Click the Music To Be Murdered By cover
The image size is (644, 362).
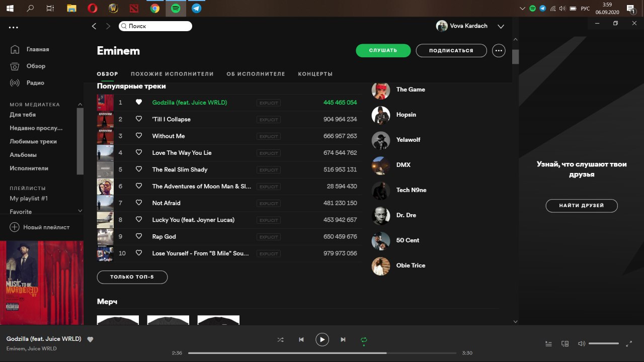42,283
